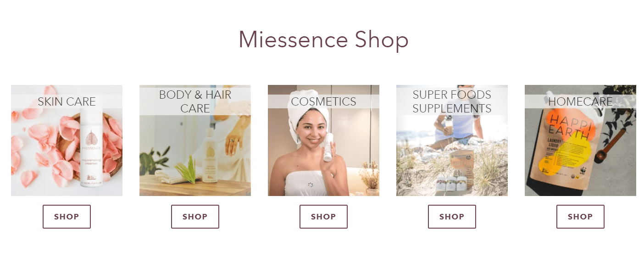Click the SHOP button under Homecare

pos(580,217)
